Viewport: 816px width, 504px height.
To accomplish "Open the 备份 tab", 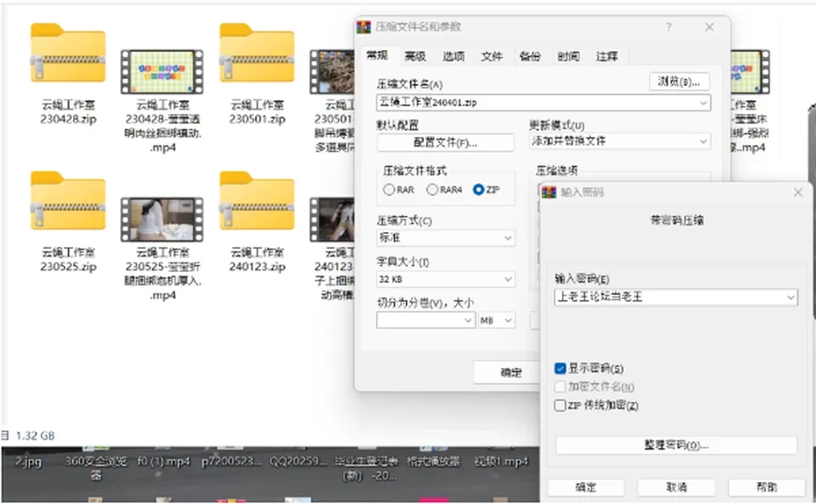I will 530,56.
